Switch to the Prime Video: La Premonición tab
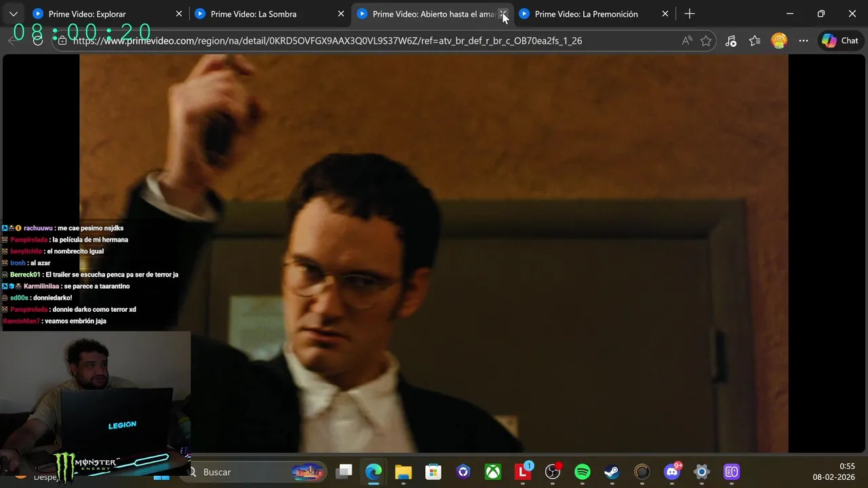The height and width of the screenshot is (488, 868). point(594,14)
